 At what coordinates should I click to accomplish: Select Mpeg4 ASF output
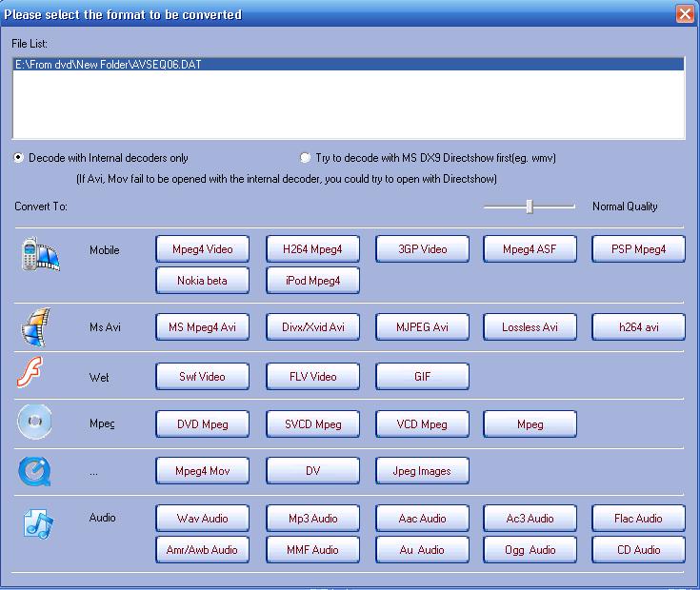[x=530, y=248]
